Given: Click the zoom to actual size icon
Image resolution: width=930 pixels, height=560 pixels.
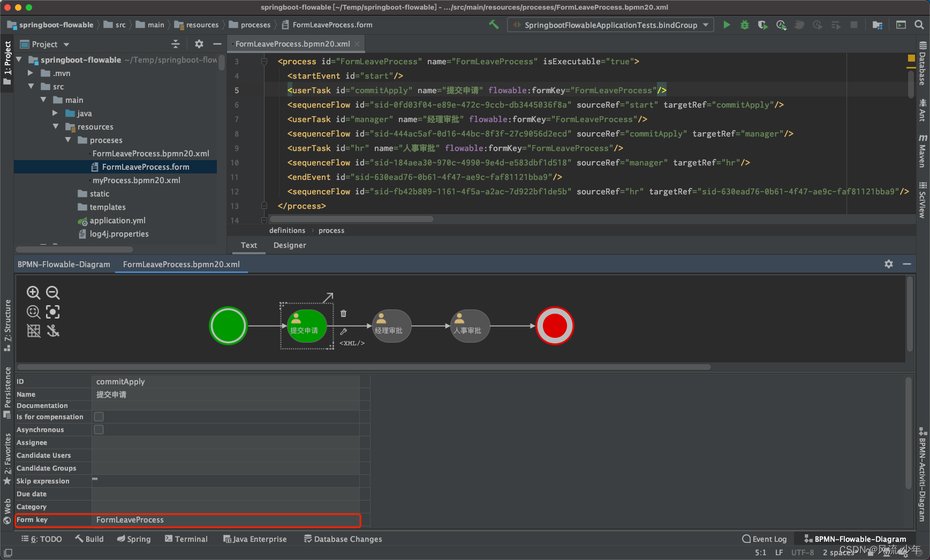Looking at the screenshot, I should [x=33, y=312].
